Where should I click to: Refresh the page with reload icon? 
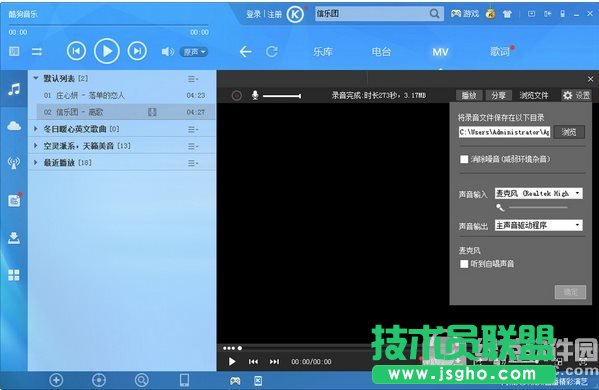(272, 52)
